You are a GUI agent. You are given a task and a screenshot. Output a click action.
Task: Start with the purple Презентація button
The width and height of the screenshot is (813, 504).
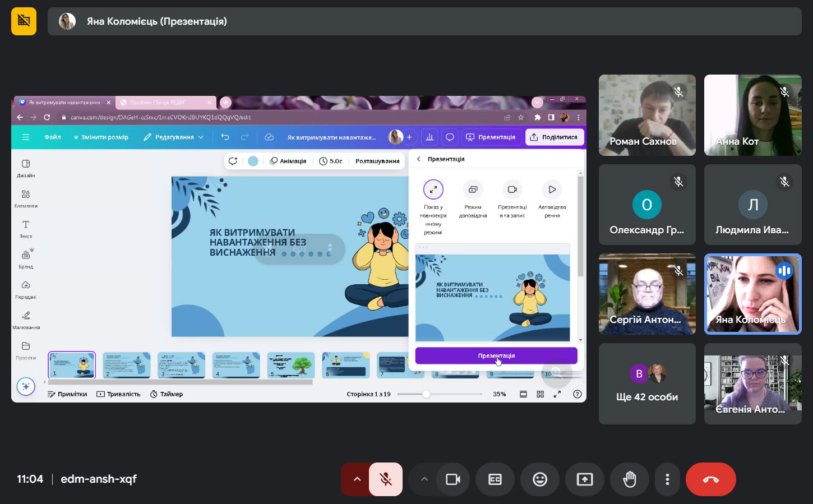tap(496, 355)
